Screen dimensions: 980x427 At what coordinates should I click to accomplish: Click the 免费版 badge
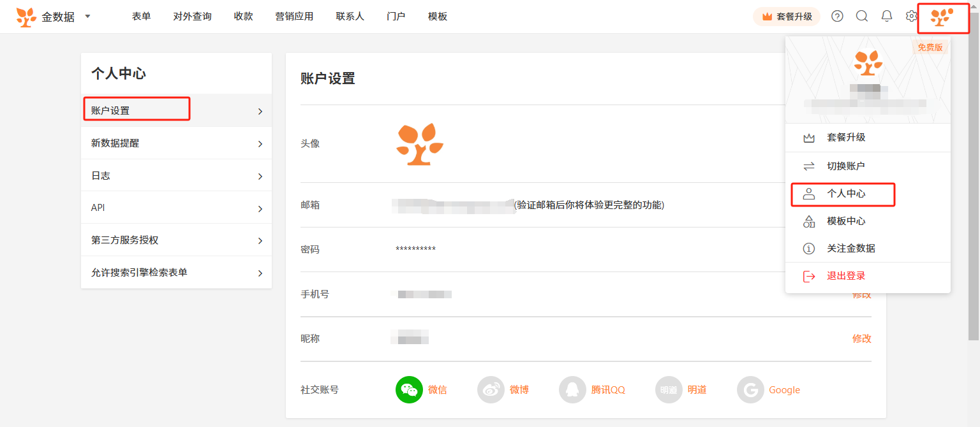pos(930,47)
